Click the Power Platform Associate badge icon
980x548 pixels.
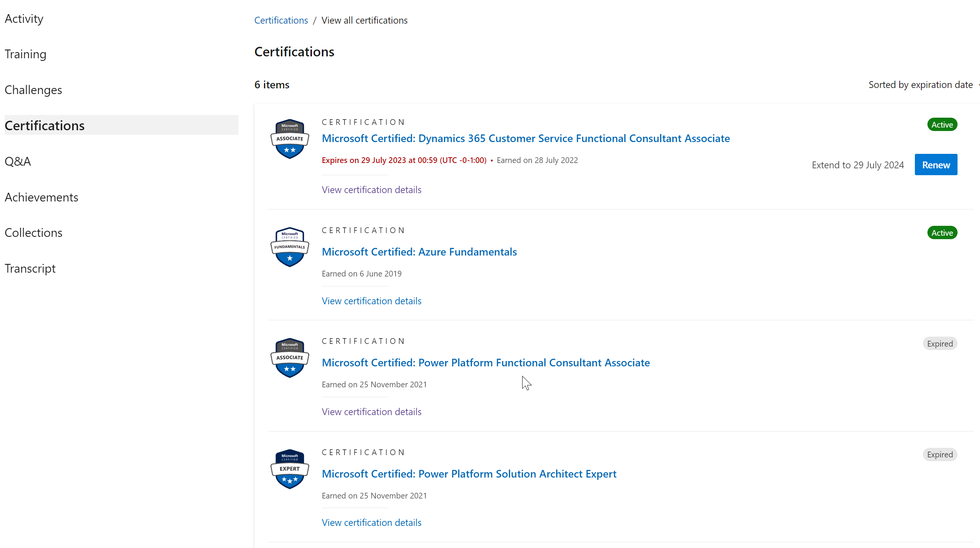(289, 357)
